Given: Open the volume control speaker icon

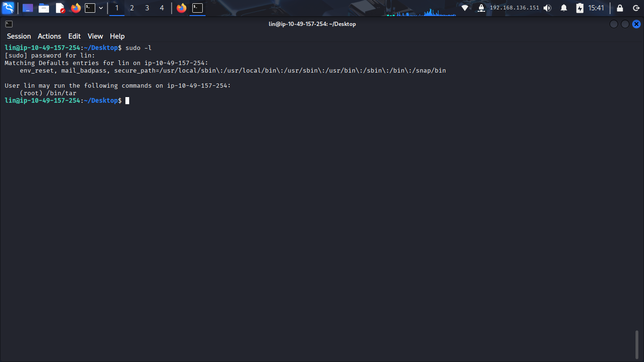Looking at the screenshot, I should click(x=547, y=8).
